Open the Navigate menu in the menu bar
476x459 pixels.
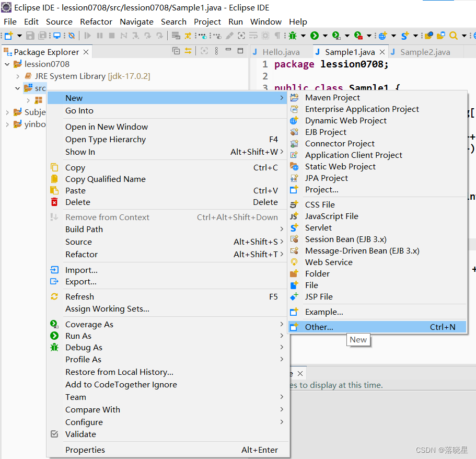tap(136, 22)
